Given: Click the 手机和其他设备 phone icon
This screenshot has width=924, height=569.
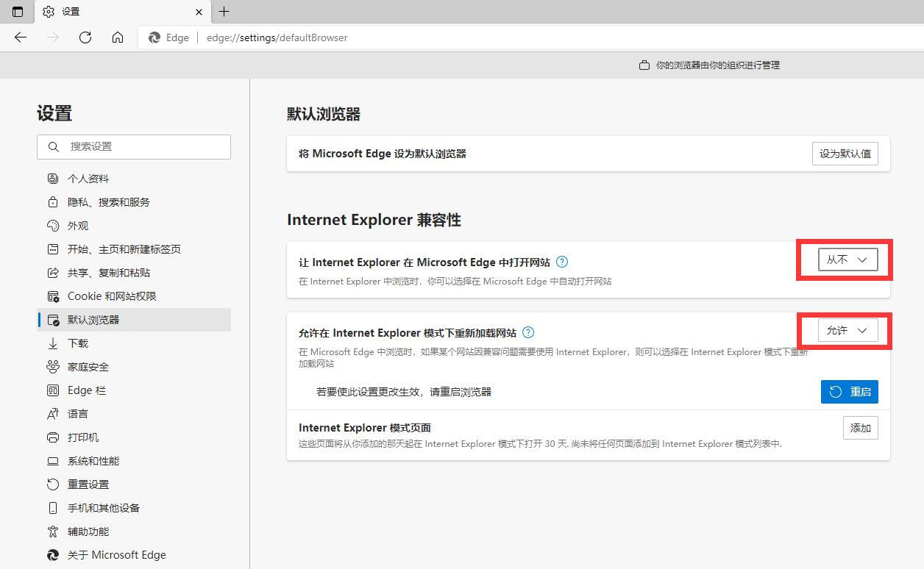Looking at the screenshot, I should tap(53, 508).
